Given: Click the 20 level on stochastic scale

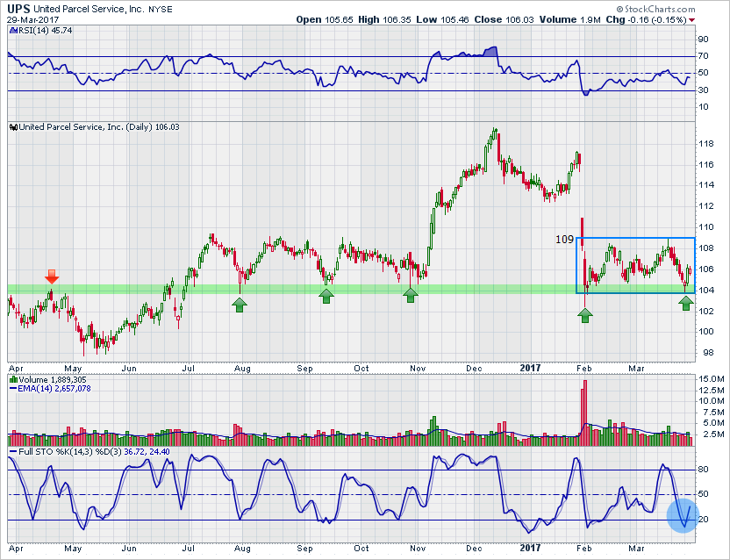Looking at the screenshot, I should click(x=703, y=520).
